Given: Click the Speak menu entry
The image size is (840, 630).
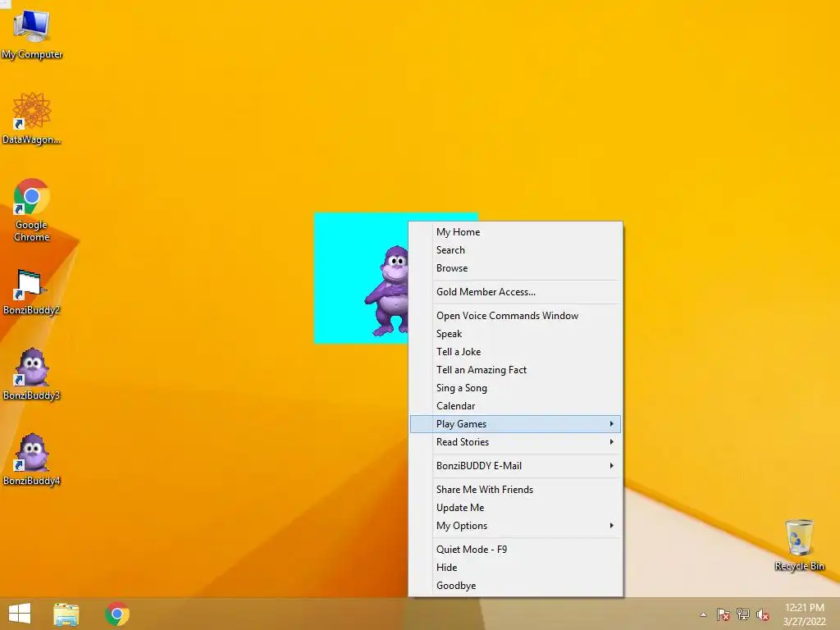Looking at the screenshot, I should [515, 334].
